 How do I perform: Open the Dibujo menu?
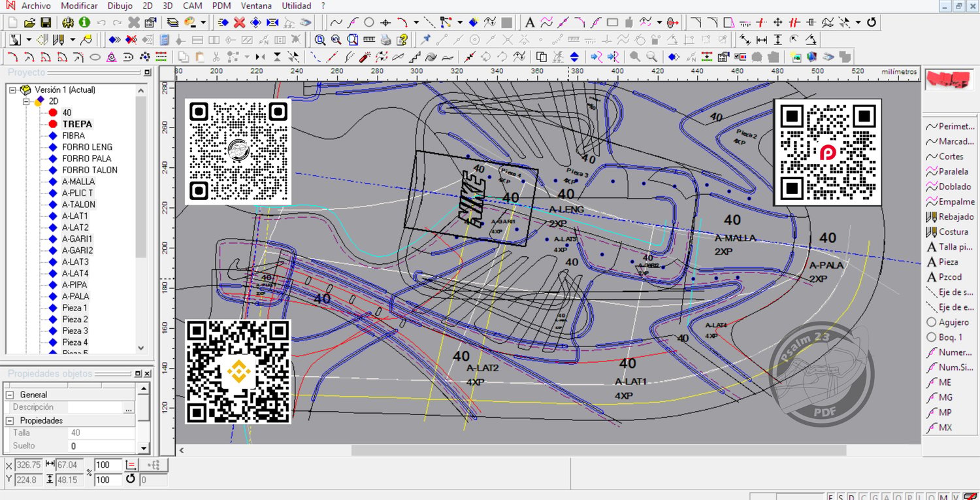[120, 6]
